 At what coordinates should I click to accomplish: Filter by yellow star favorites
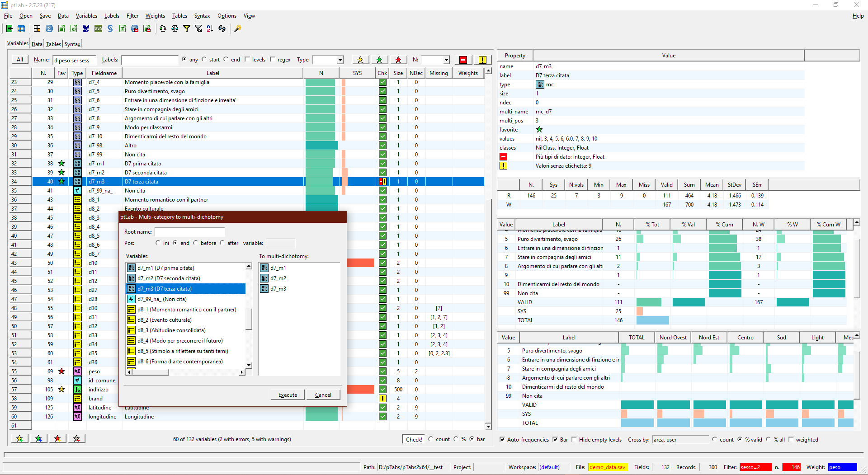[360, 60]
